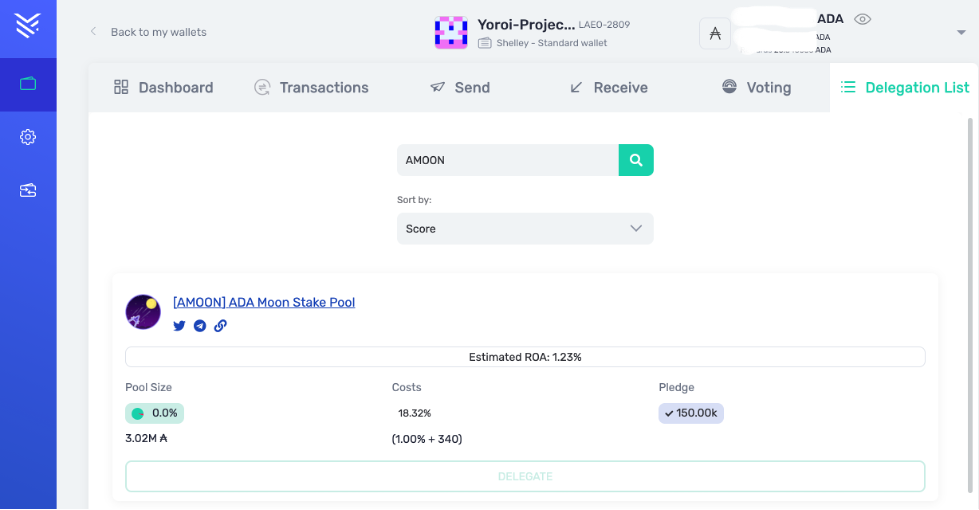Click the Yoroi-Project wallet avatar

[x=451, y=32]
